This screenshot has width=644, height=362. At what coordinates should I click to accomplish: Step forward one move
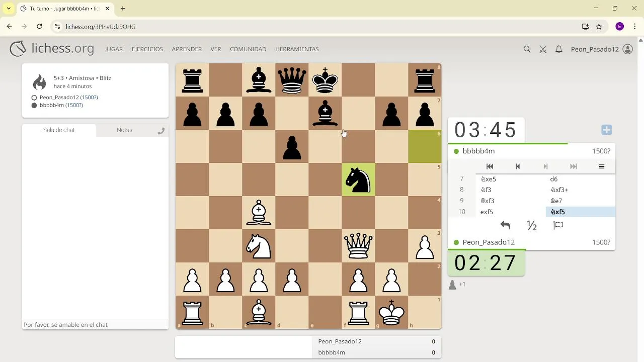[x=545, y=166]
